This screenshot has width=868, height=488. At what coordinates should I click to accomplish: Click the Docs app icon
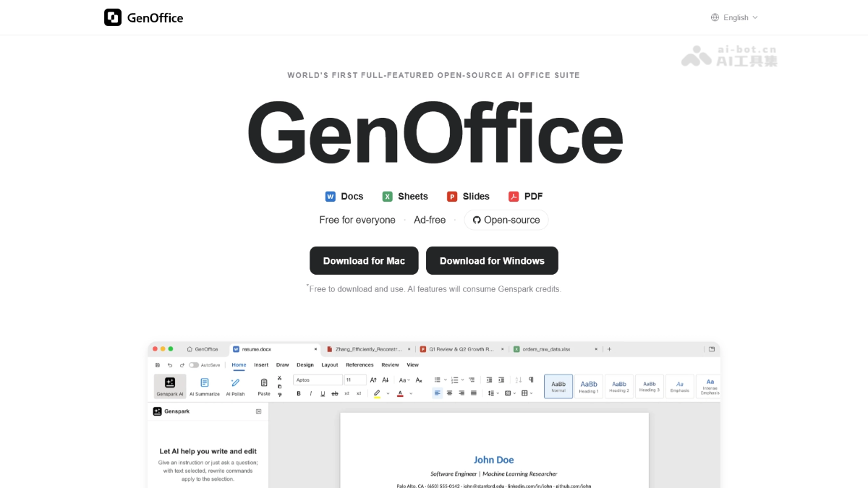pyautogui.click(x=331, y=196)
